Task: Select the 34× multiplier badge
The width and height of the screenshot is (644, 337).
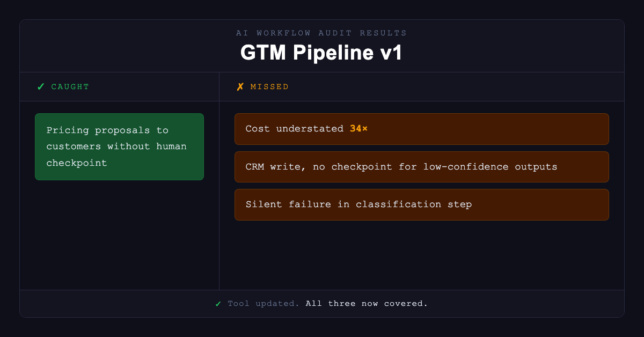Action: 357,128
